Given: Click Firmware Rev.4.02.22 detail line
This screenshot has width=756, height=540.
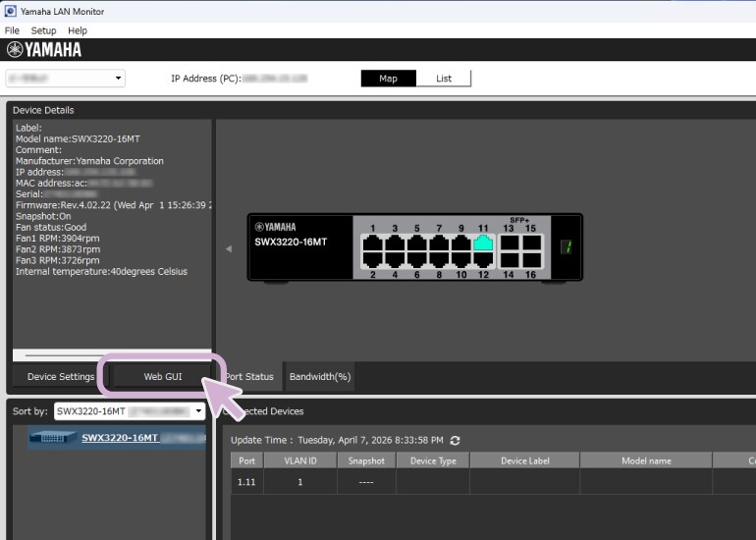Looking at the screenshot, I should [113, 205].
